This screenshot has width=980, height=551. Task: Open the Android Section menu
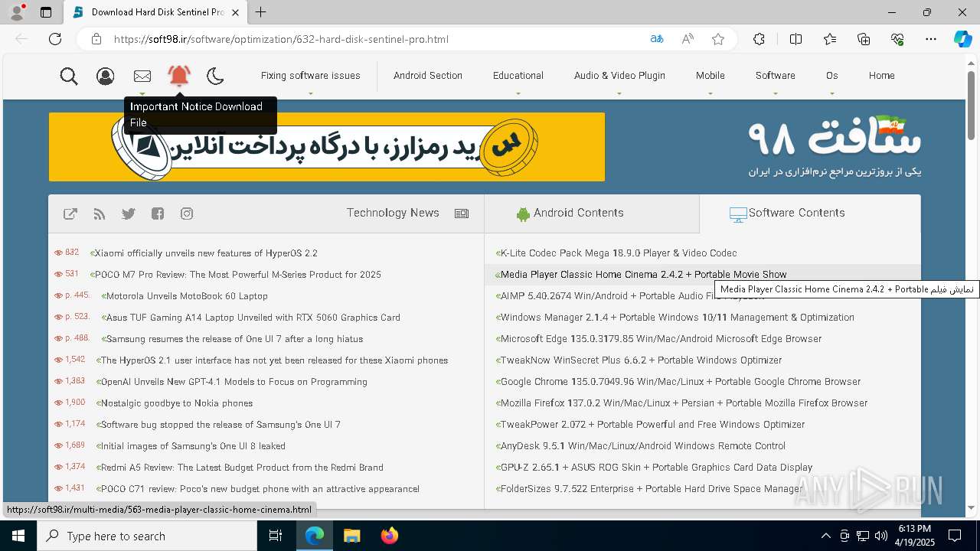pos(428,76)
